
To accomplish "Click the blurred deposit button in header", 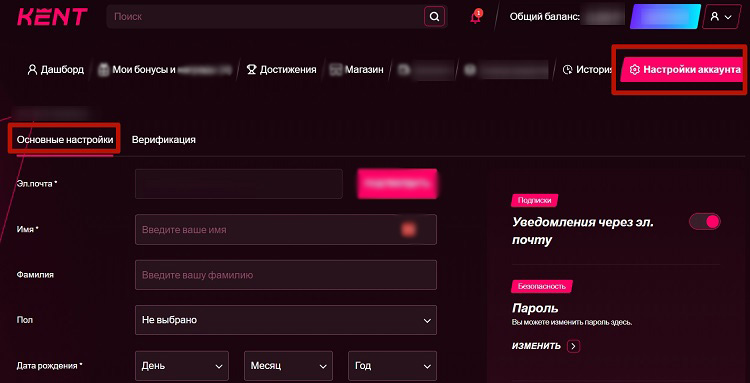I will pyautogui.click(x=665, y=17).
